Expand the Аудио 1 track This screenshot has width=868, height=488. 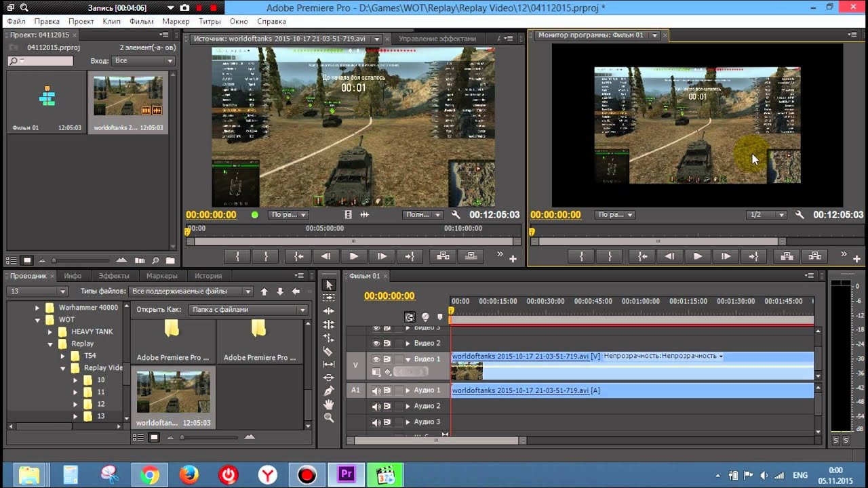pos(408,390)
